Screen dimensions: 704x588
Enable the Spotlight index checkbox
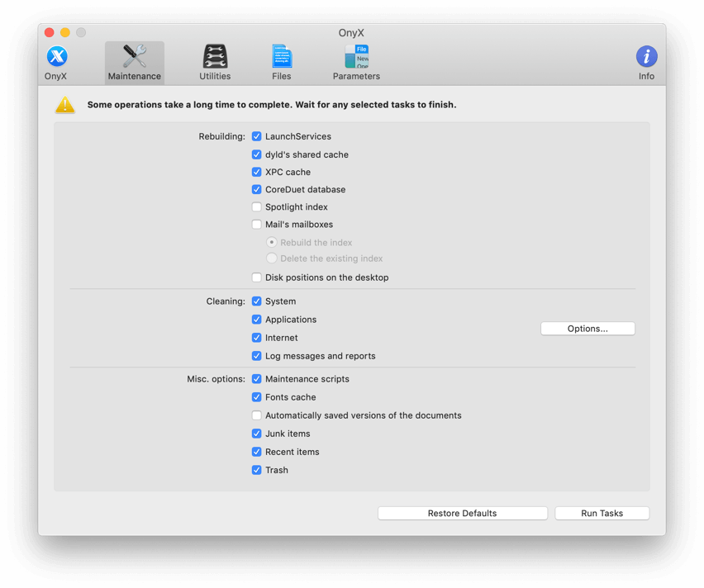pos(257,206)
